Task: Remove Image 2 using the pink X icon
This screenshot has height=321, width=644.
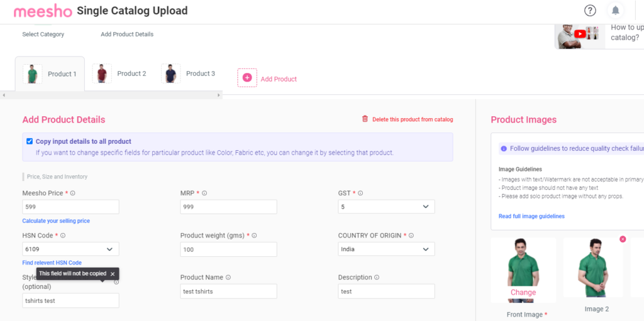Action: [623, 239]
